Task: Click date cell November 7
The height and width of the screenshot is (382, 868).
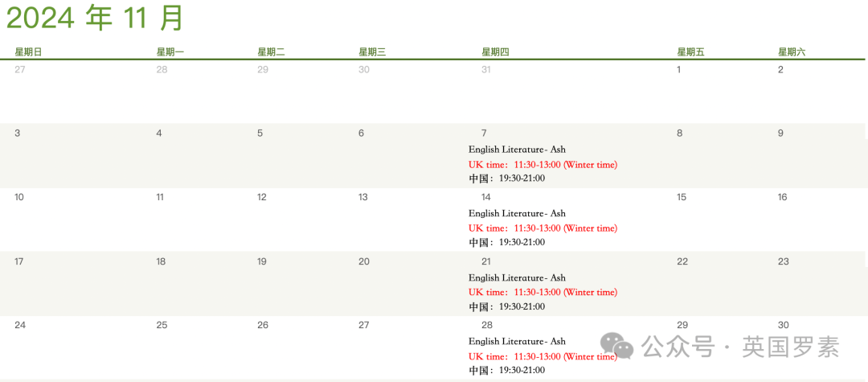Action: click(x=484, y=133)
